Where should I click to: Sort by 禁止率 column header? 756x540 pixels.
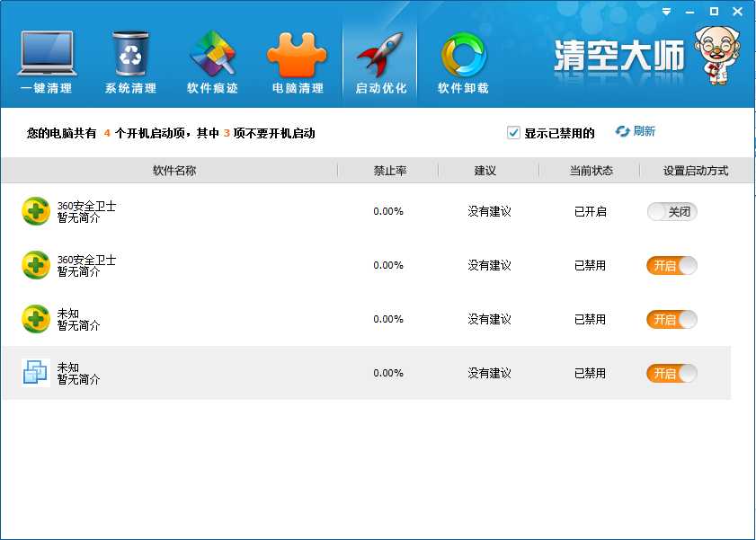[390, 170]
